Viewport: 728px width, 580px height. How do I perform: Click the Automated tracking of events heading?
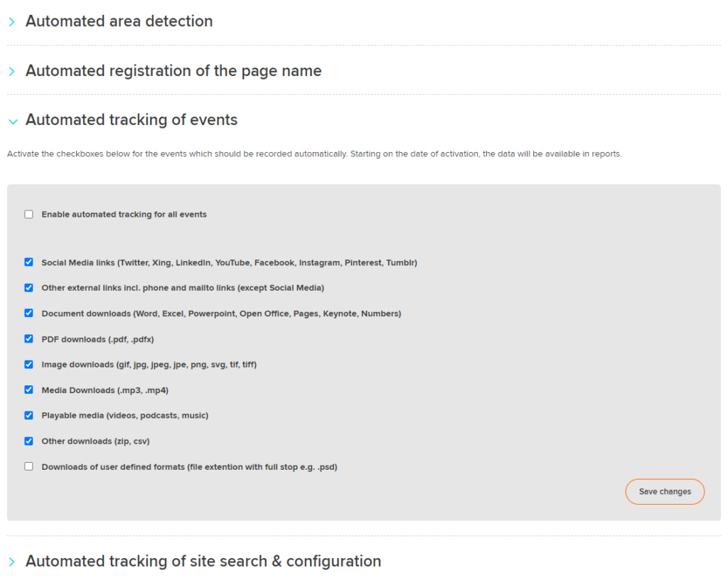point(132,119)
